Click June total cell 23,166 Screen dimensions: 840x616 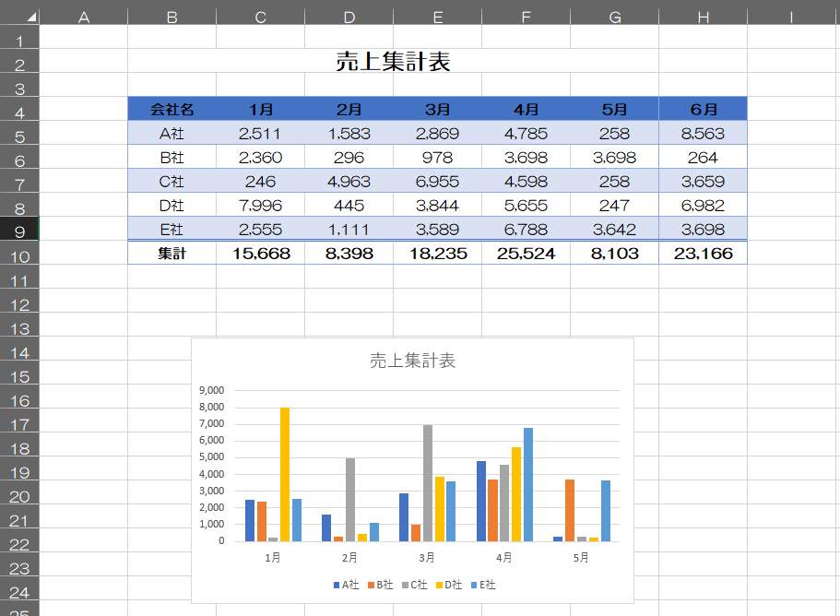[x=703, y=253]
